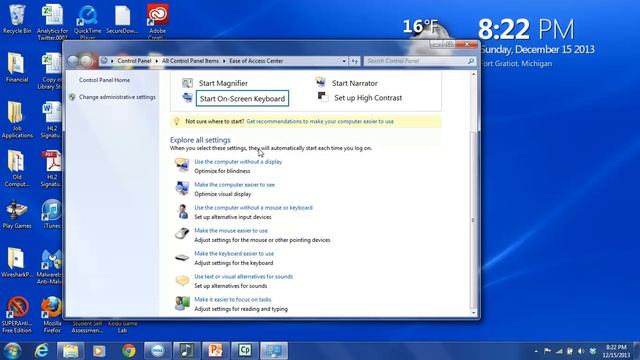The width and height of the screenshot is (640, 360).
Task: Click the scrollbar down arrow in Control Panel
Action: pos(473,313)
